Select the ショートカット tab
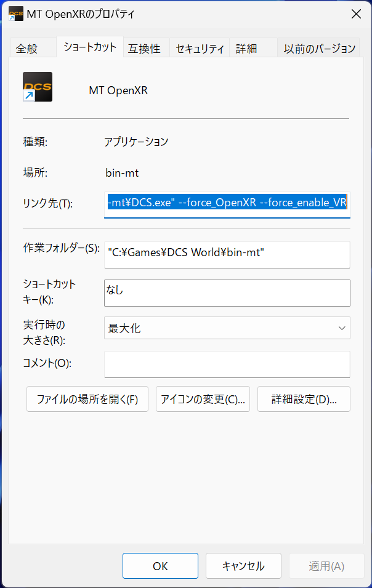The width and height of the screenshot is (372, 588). point(90,47)
